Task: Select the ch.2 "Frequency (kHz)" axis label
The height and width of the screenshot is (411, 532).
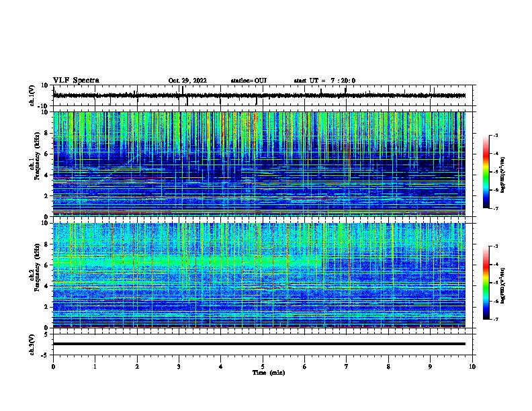Action: pyautogui.click(x=38, y=267)
